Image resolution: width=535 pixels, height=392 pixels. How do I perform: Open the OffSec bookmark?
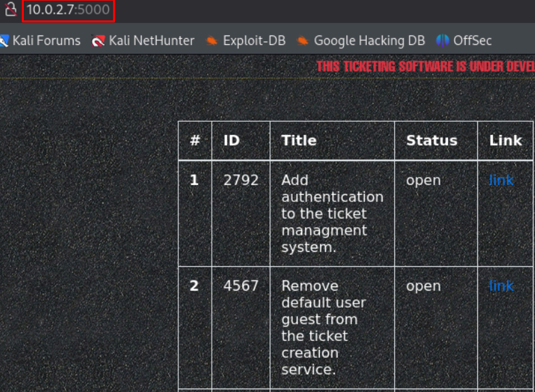click(x=464, y=41)
